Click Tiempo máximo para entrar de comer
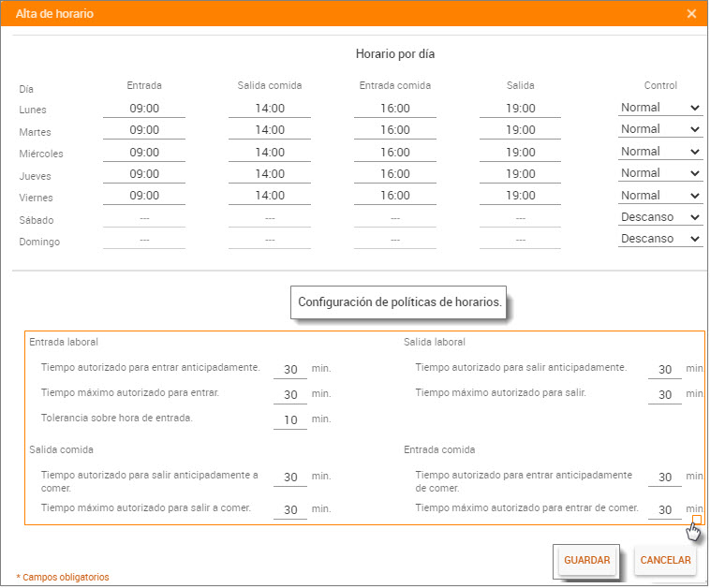 pos(665,510)
